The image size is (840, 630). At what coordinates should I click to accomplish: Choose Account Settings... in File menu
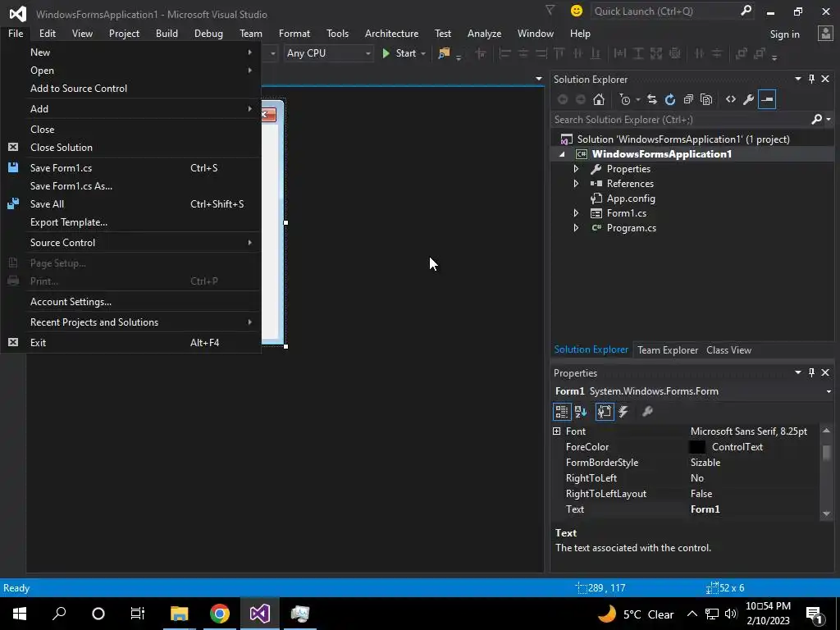[130, 302]
